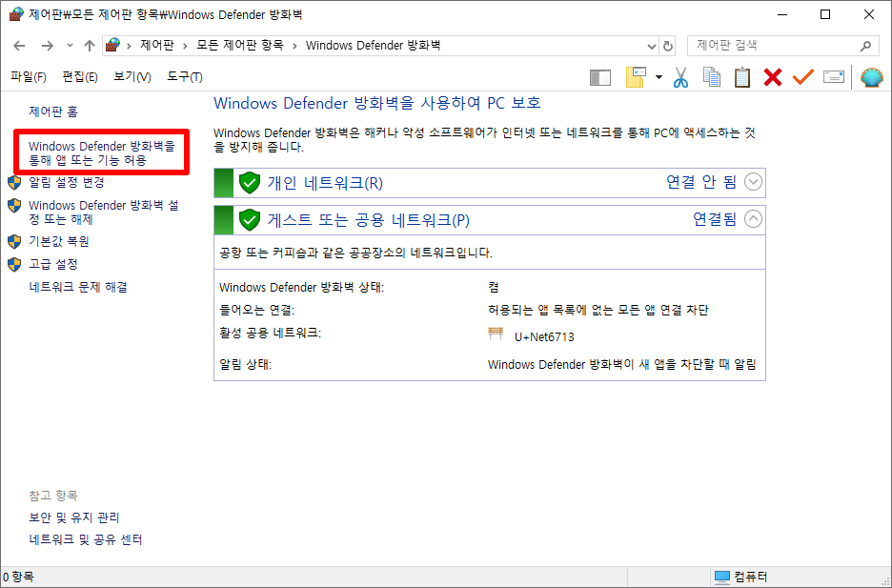Image resolution: width=892 pixels, height=588 pixels.
Task: Click the window title bar firewall icon
Action: [16, 14]
